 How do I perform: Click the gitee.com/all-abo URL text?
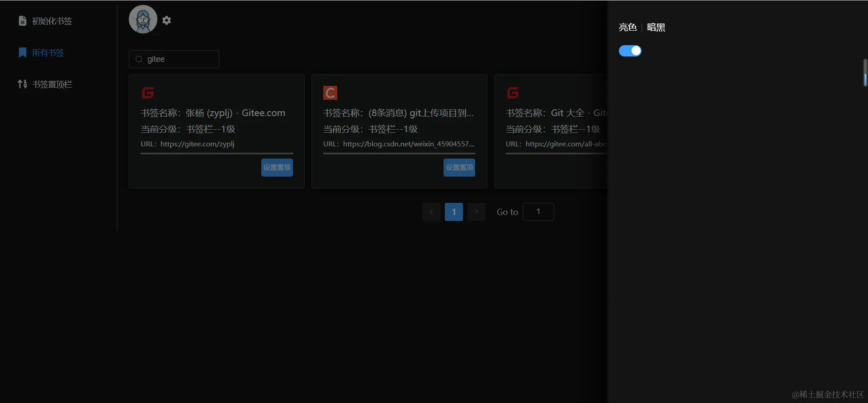[x=566, y=144]
